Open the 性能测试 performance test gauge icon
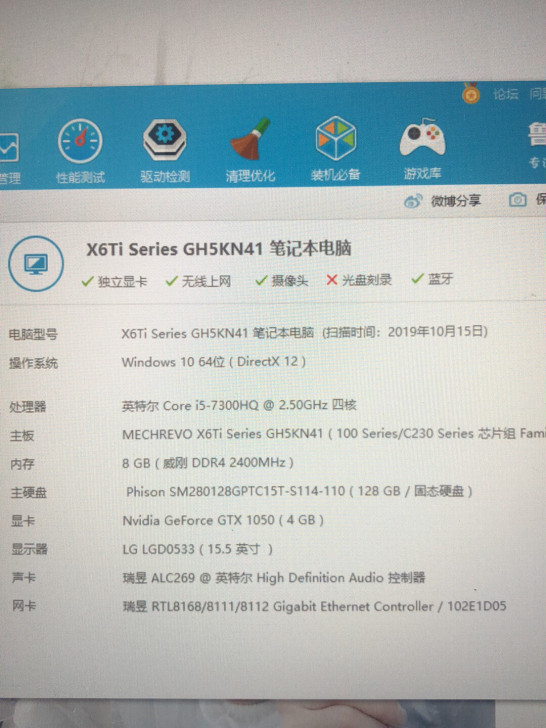The height and width of the screenshot is (728, 546). 80,141
